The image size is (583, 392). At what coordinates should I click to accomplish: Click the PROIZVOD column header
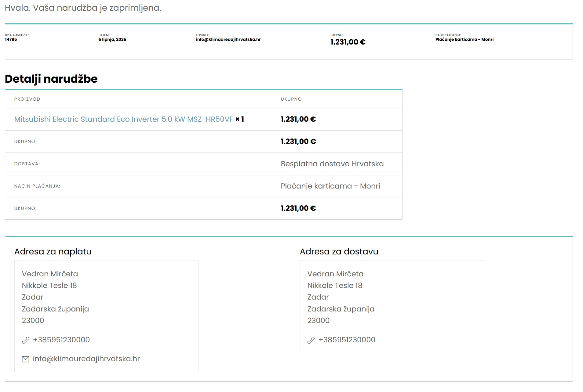tap(27, 99)
